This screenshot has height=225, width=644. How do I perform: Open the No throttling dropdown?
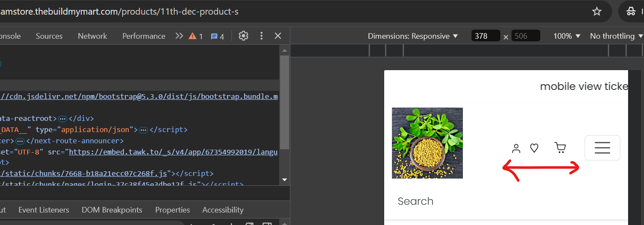(x=616, y=36)
